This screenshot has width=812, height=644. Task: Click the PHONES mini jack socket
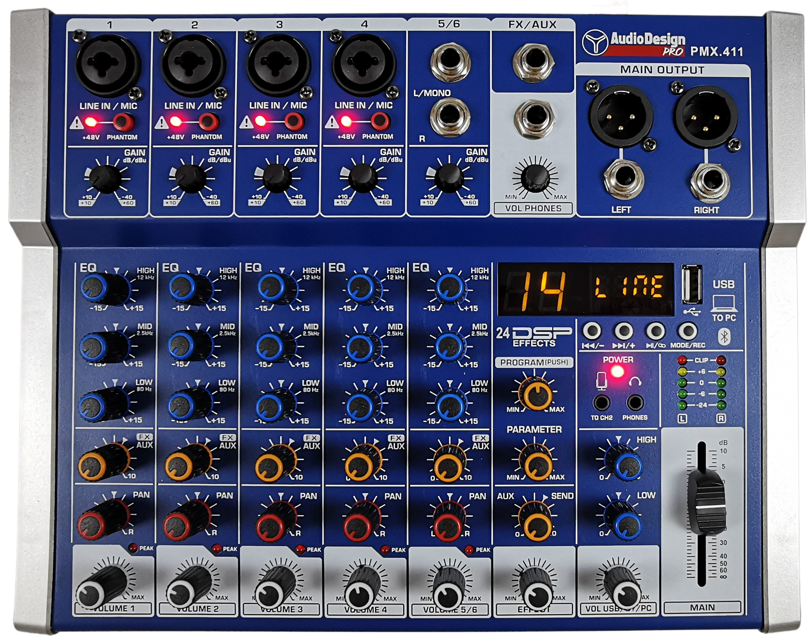(x=635, y=403)
